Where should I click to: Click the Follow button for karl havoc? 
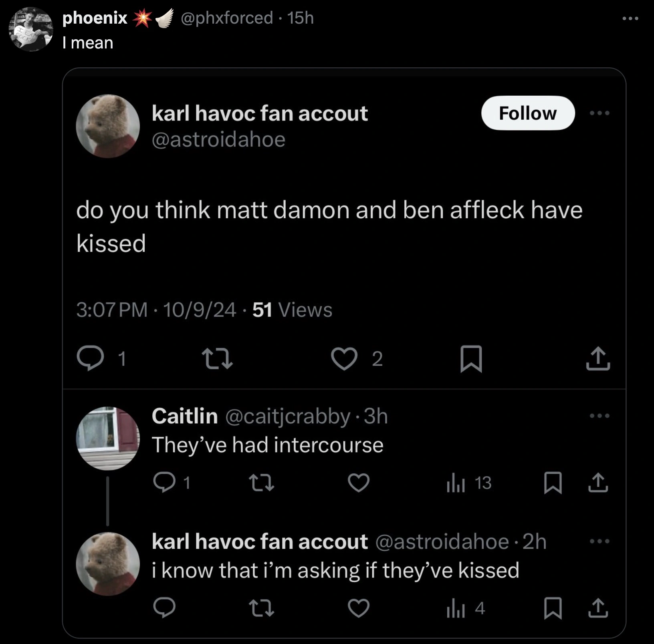point(528,113)
